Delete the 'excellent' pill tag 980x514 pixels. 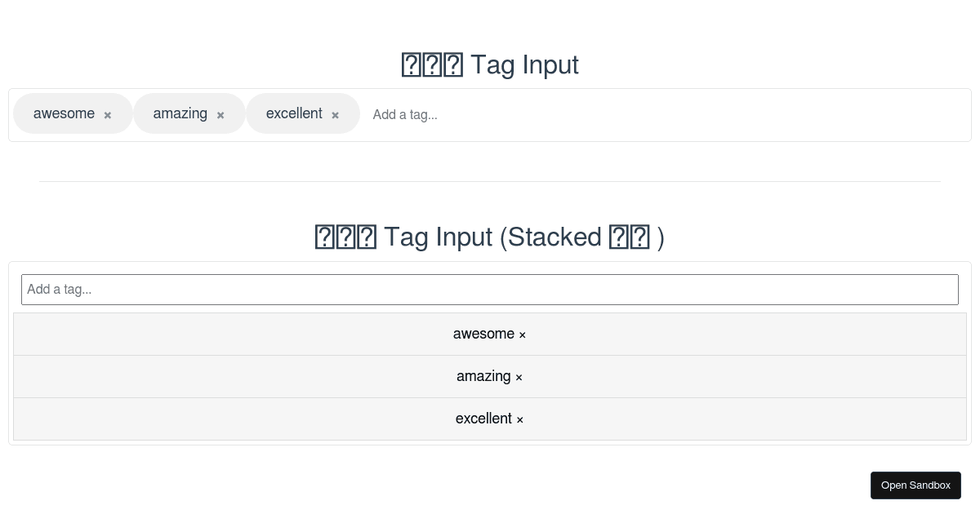point(335,115)
